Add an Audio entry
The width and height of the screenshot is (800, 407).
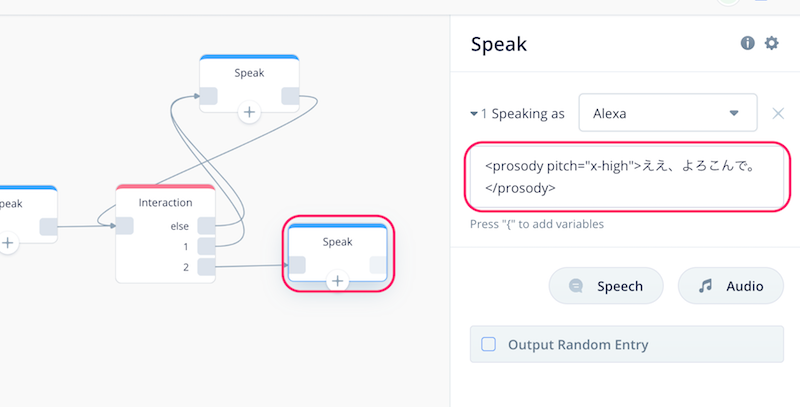731,286
